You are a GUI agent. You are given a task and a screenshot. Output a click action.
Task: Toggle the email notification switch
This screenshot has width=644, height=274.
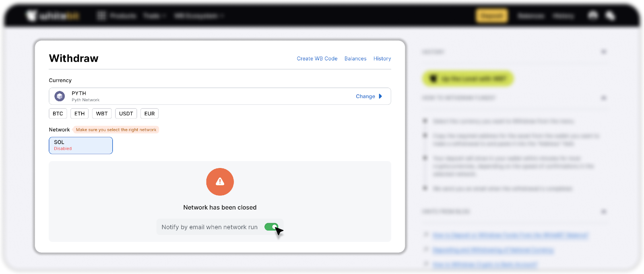271,227
